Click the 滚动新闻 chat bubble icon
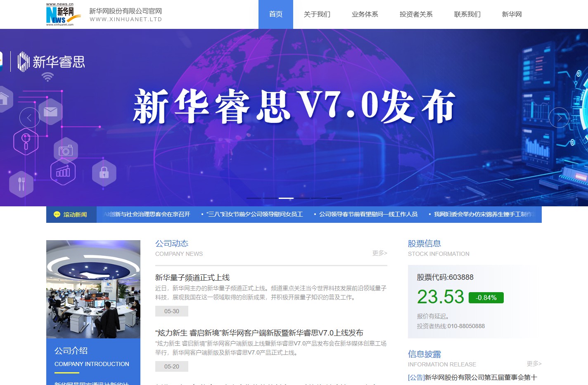The height and width of the screenshot is (385, 588). click(57, 215)
